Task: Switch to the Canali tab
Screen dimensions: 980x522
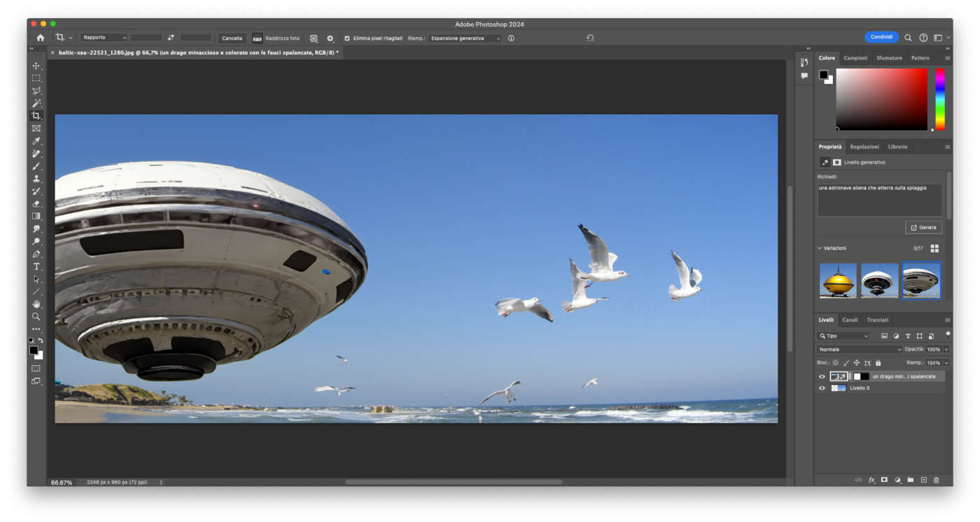Action: click(850, 320)
